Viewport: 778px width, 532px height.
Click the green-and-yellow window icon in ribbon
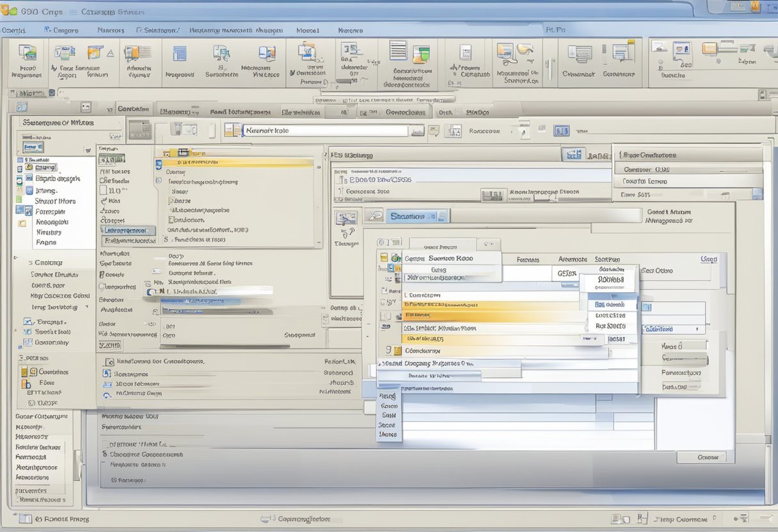(421, 54)
